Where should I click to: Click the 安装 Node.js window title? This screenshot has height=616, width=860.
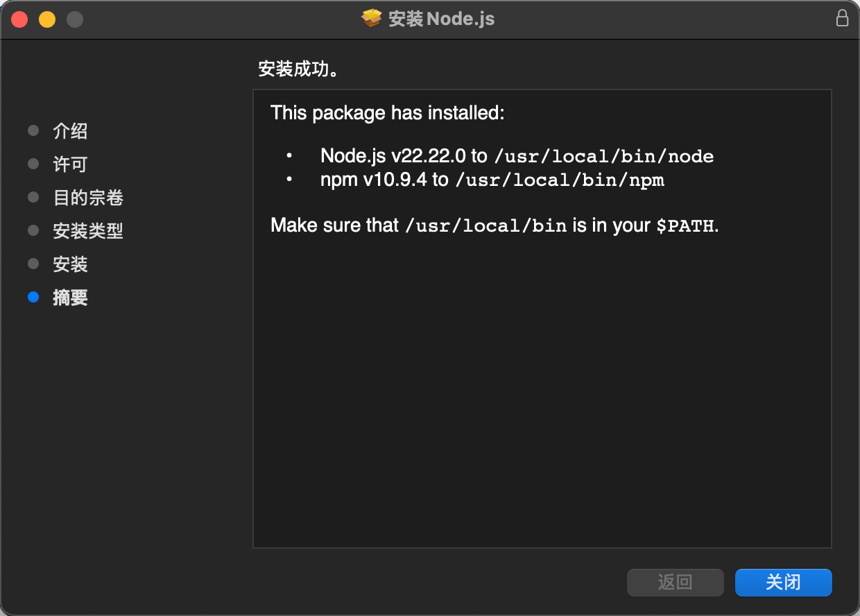point(442,19)
